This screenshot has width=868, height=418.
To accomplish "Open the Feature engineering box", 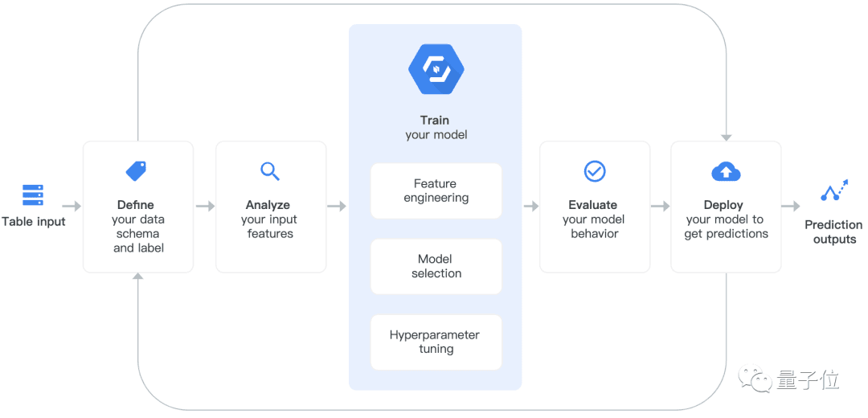I will [x=436, y=191].
